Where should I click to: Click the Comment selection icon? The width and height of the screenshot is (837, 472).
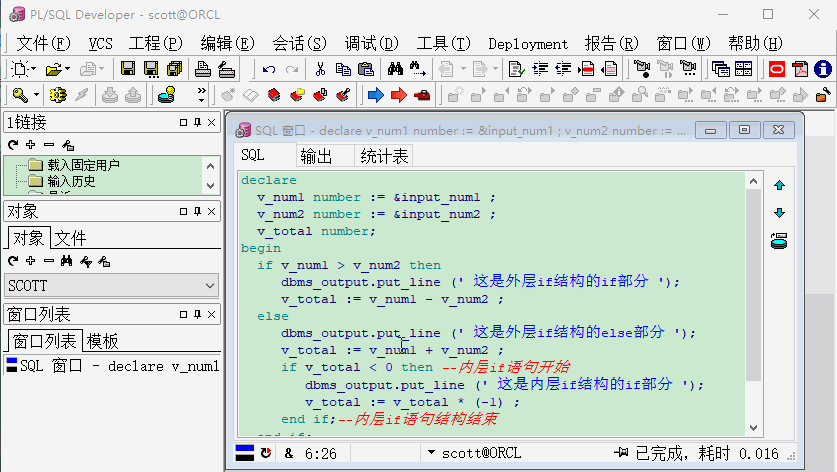[x=586, y=69]
